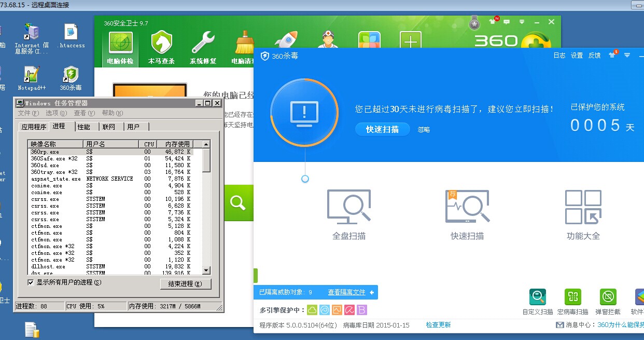This screenshot has width=644, height=340.
Task: Open 查看 menu in Task Manager
Action: tap(85, 113)
